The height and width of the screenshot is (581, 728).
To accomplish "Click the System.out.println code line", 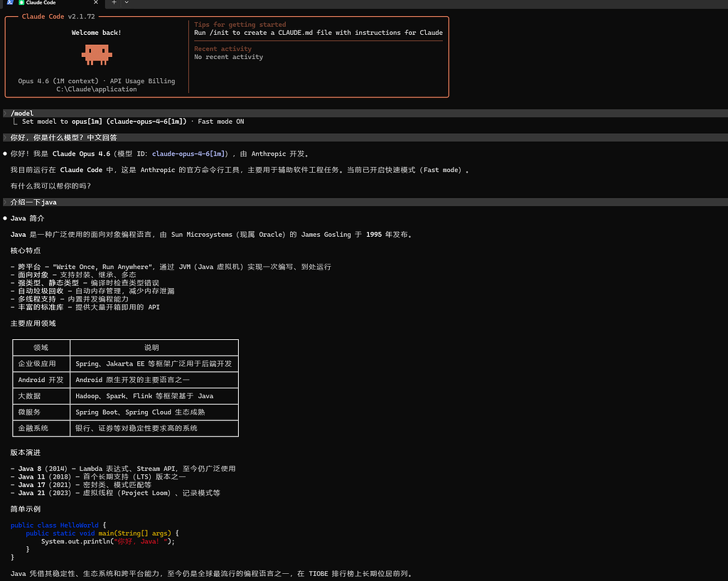I will point(108,541).
